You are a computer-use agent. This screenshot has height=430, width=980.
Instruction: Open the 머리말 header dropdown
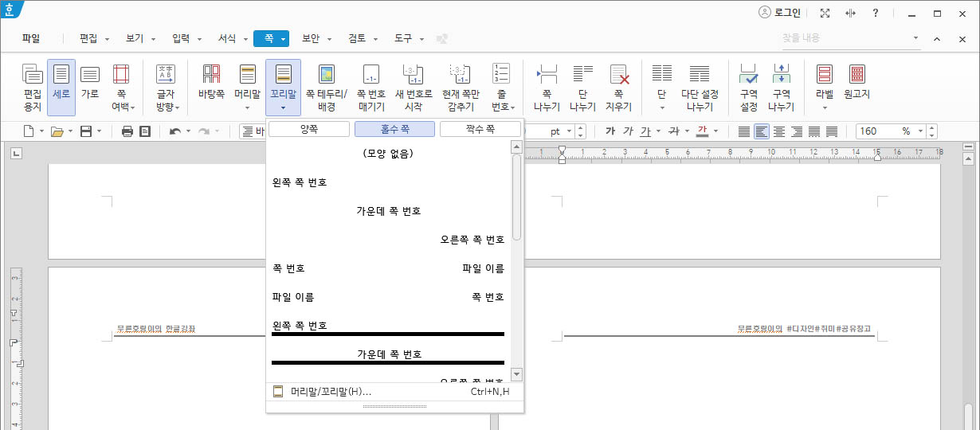point(247,88)
